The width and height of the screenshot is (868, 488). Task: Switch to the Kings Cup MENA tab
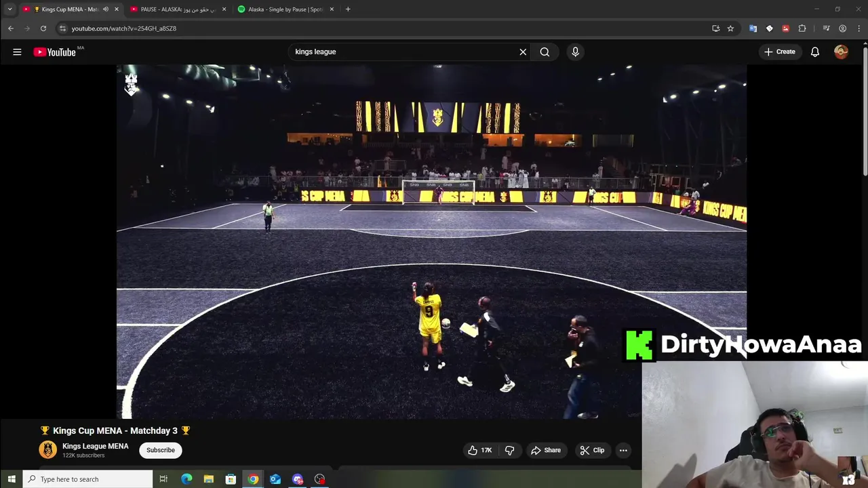click(x=66, y=9)
